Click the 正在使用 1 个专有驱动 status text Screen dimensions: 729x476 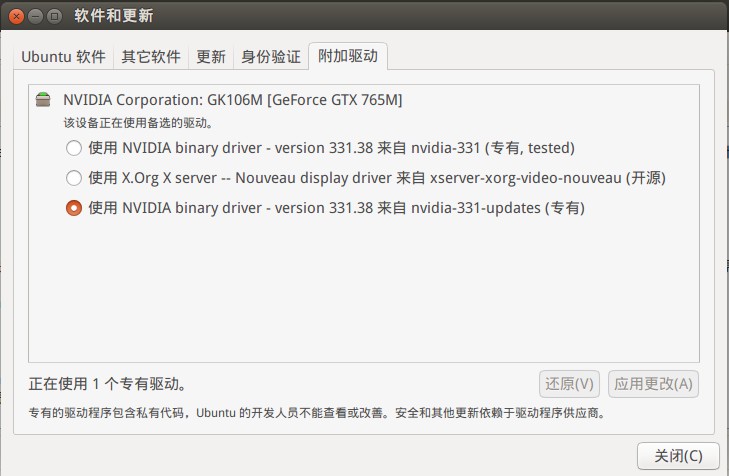107,384
